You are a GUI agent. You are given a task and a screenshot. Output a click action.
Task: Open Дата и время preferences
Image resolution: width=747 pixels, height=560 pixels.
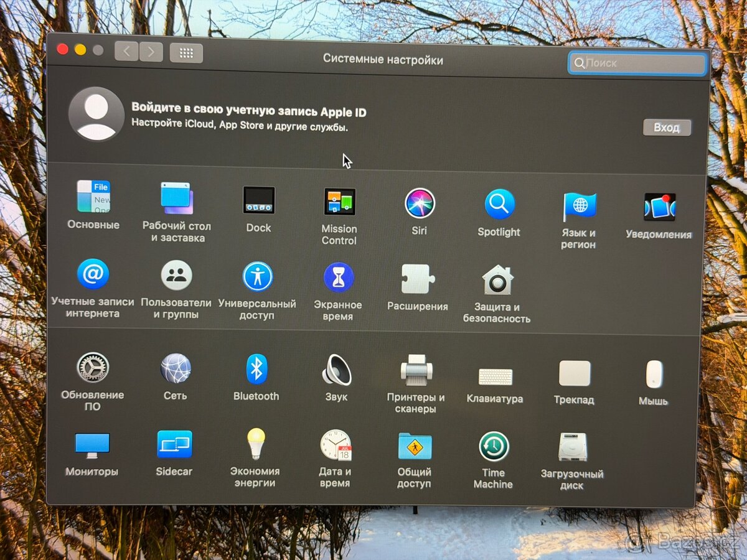pyautogui.click(x=336, y=445)
